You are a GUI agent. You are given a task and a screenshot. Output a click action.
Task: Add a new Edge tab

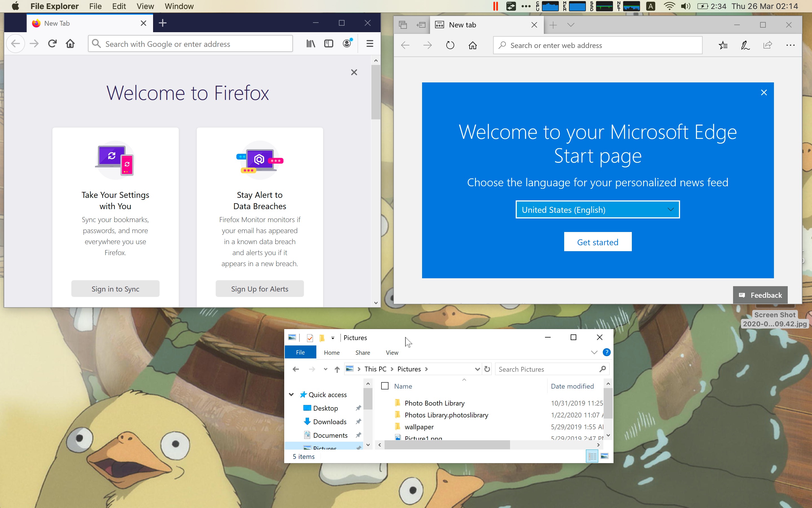(553, 25)
